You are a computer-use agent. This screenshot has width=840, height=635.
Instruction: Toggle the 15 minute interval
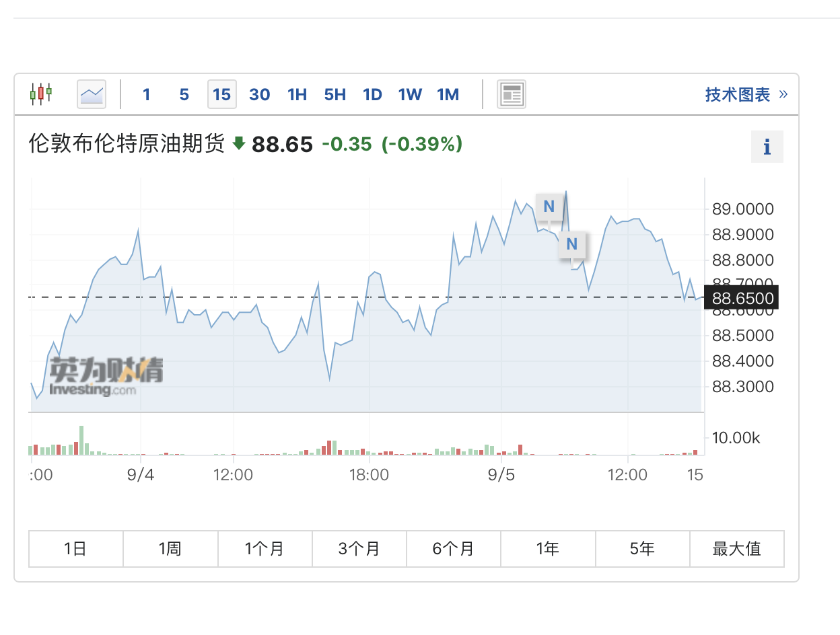221,95
